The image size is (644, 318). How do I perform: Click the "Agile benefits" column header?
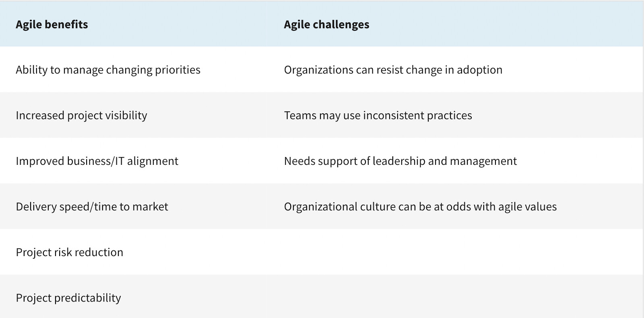tap(52, 25)
